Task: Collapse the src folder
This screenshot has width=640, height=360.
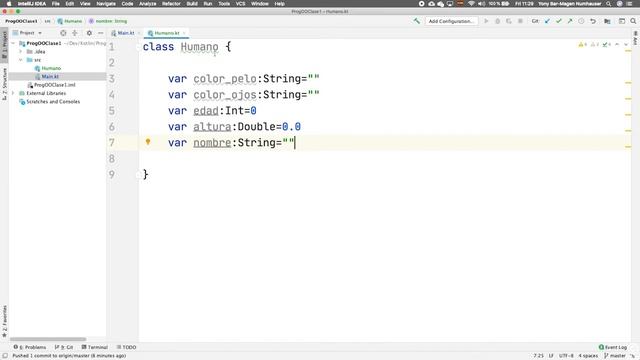Action: [x=20, y=60]
